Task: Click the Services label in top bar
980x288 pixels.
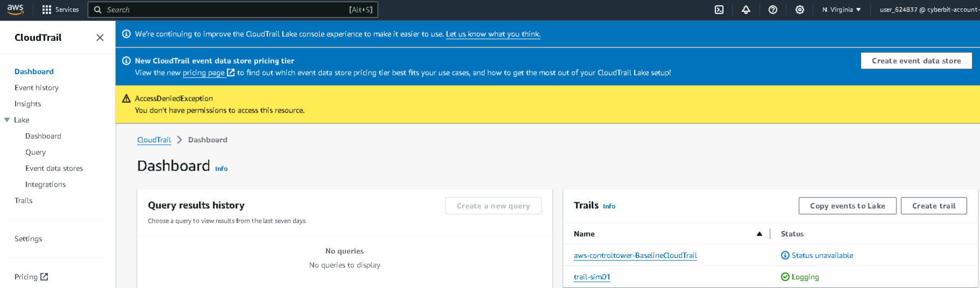Action: coord(67,10)
